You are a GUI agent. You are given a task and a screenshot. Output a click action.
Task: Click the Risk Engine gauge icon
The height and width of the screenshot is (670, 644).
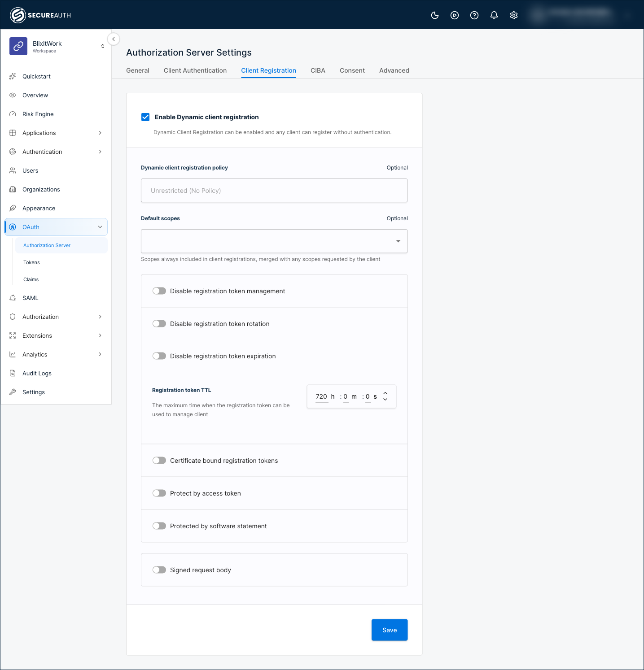tap(13, 114)
